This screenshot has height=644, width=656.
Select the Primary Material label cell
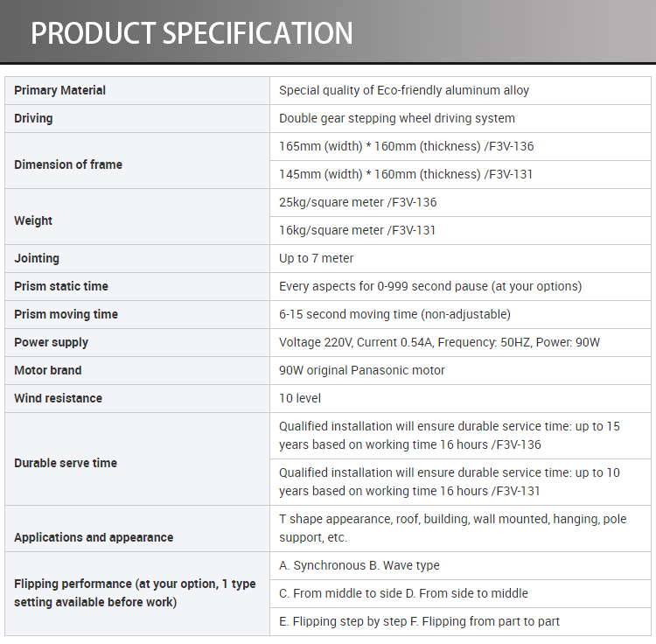[137, 90]
